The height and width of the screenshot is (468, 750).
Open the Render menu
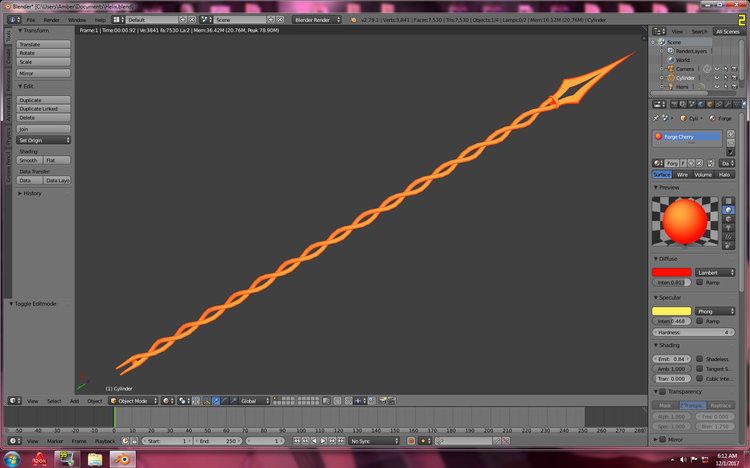[x=52, y=20]
